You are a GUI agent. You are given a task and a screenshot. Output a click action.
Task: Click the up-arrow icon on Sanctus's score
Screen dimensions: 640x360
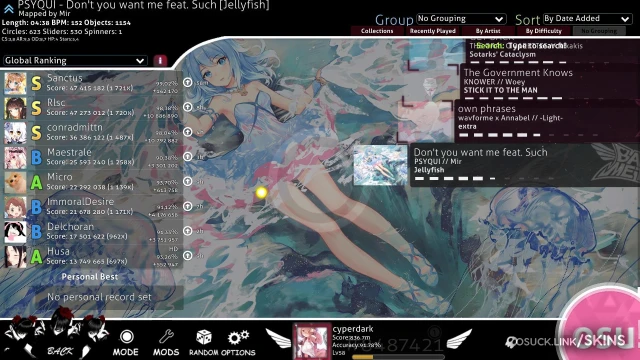[x=187, y=82]
